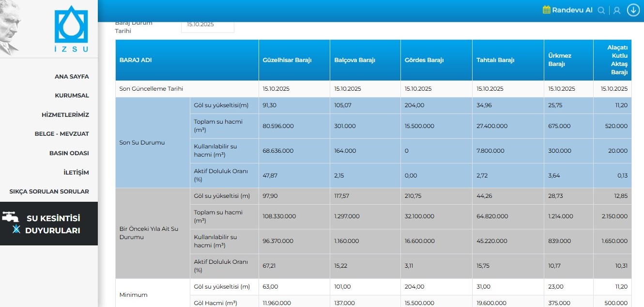Click the faucet icon in the outage banner
Image resolution: width=644 pixels, height=307 pixels.
click(x=10, y=217)
